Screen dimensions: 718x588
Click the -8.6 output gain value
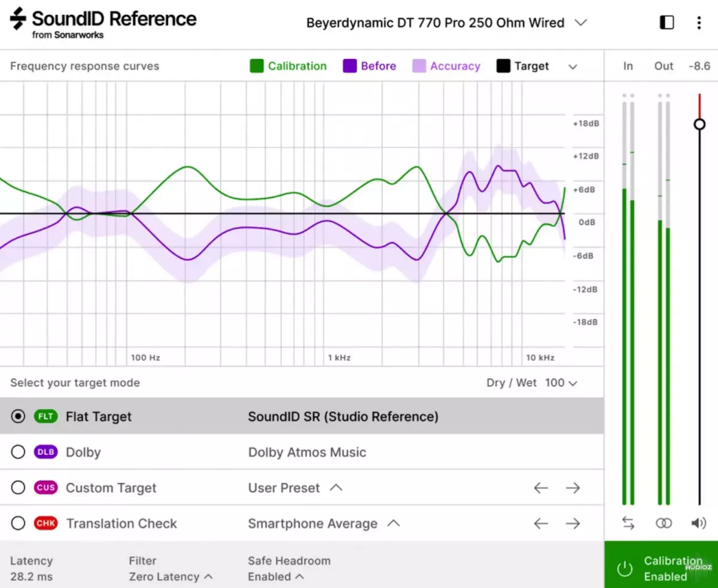pyautogui.click(x=699, y=66)
